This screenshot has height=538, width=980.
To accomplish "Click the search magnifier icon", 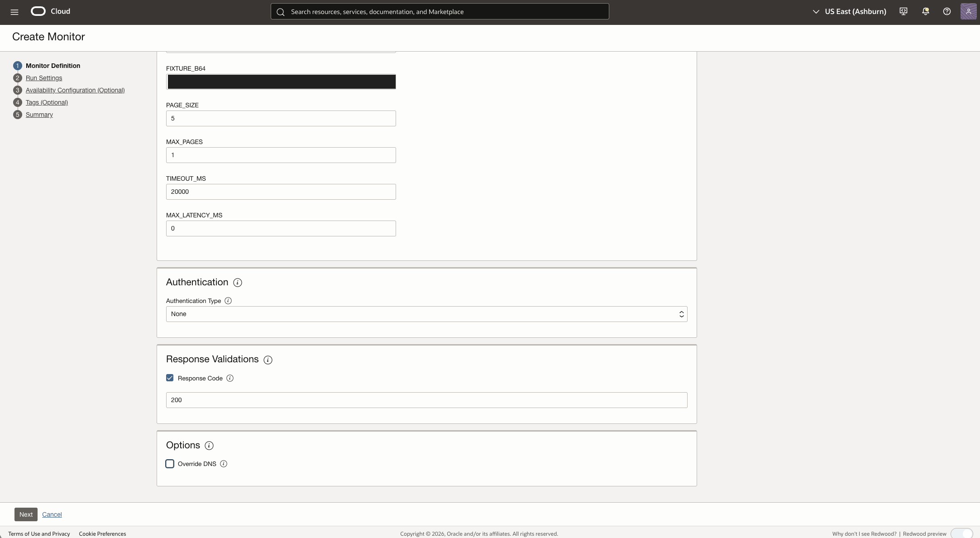I will tap(281, 12).
